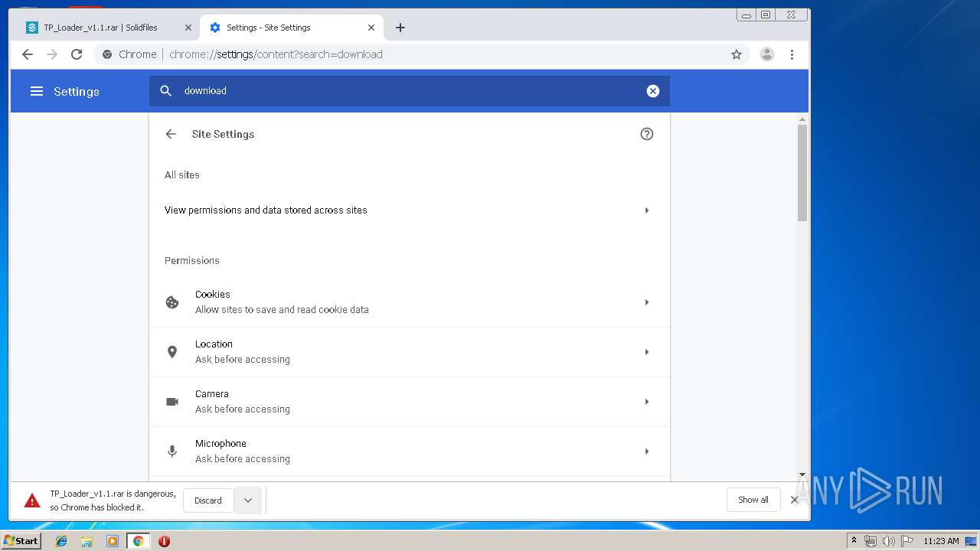Click the settings page scrollbar thumb

(x=802, y=173)
